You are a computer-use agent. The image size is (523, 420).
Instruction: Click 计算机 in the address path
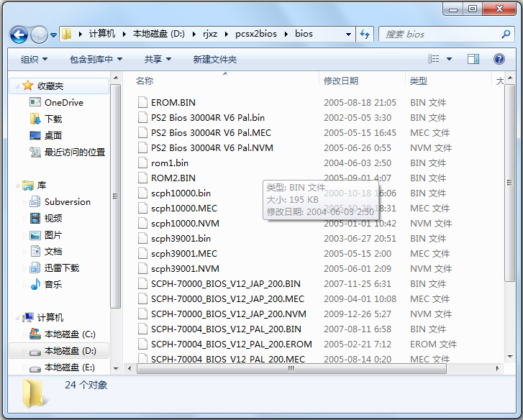102,34
